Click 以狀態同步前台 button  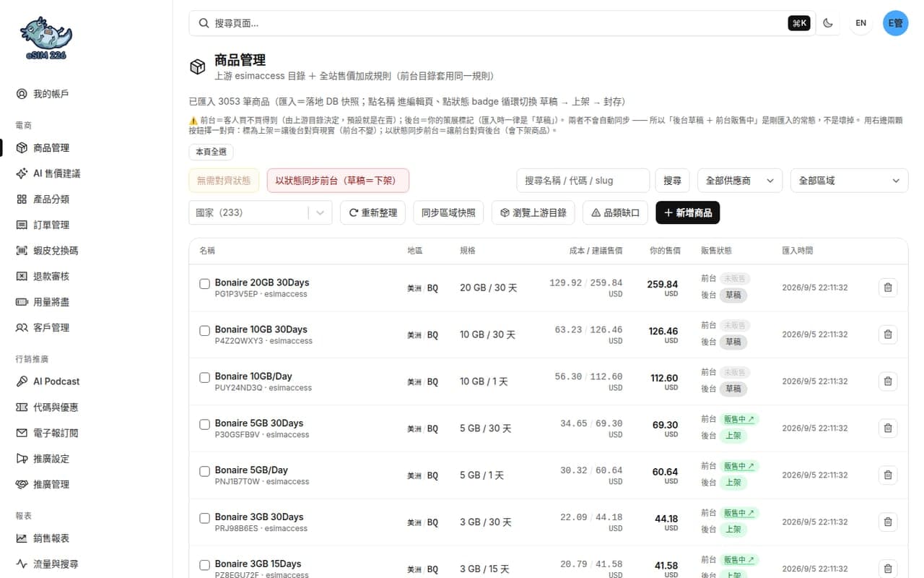(x=338, y=181)
